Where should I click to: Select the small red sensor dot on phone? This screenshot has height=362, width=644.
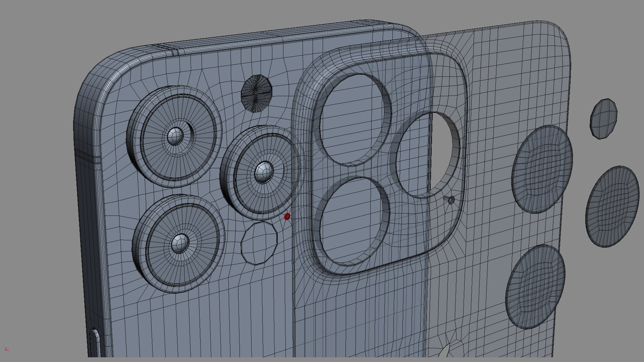(287, 217)
